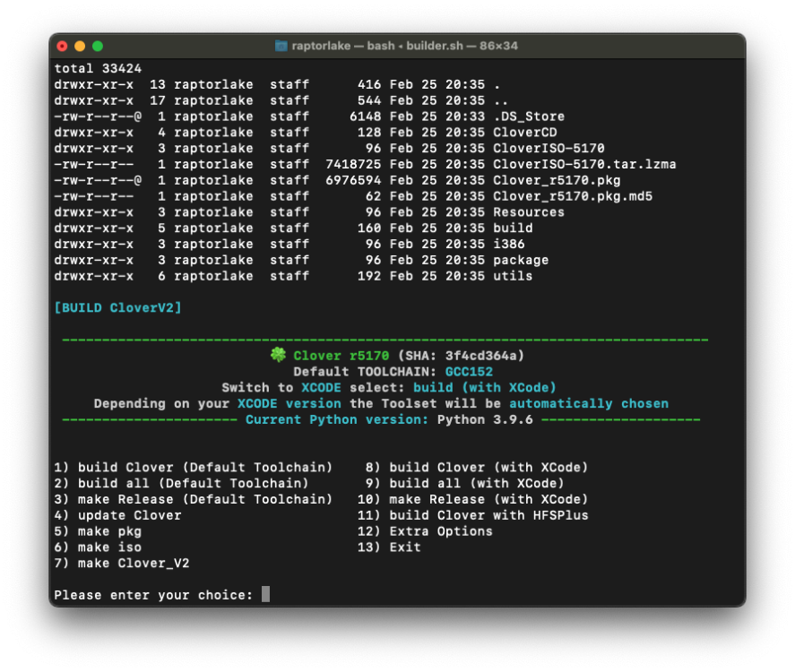Click the green 'Clover r5170' text
Viewport: 795px width, 672px height.
[341, 356]
